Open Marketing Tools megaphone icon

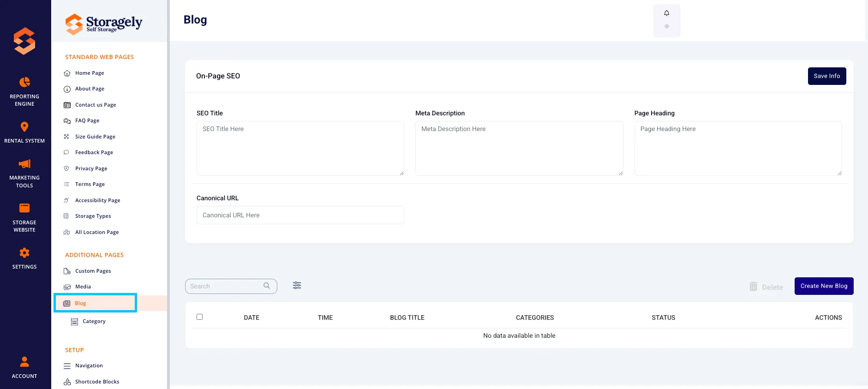[x=24, y=164]
